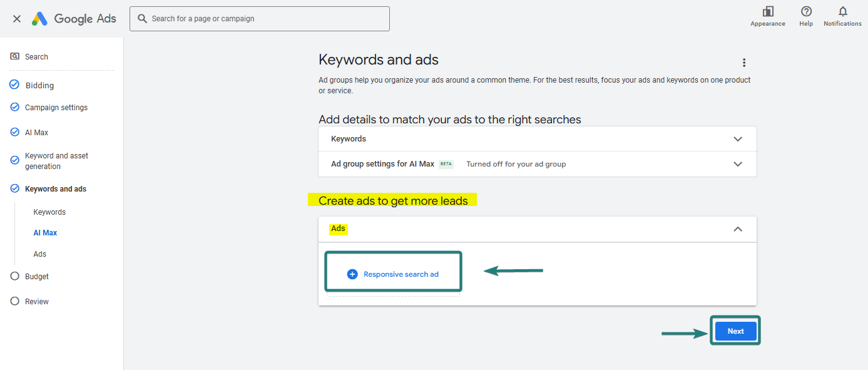Select AI Max under Keywords and ads
The width and height of the screenshot is (868, 370).
click(x=45, y=232)
